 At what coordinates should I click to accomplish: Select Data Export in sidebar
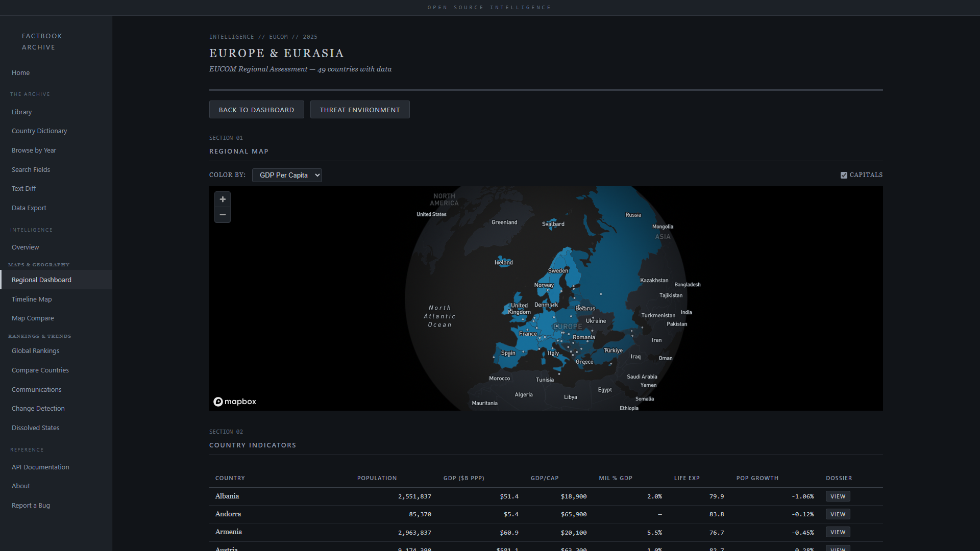pos(29,208)
